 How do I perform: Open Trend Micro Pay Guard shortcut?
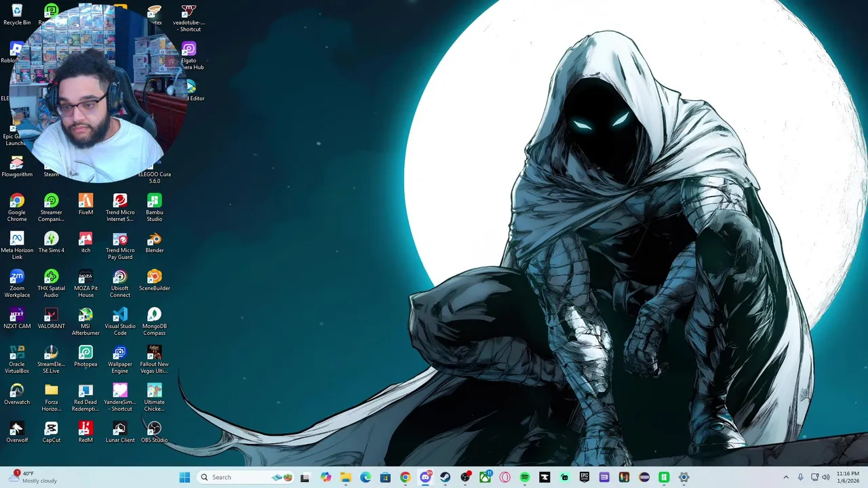click(x=120, y=245)
